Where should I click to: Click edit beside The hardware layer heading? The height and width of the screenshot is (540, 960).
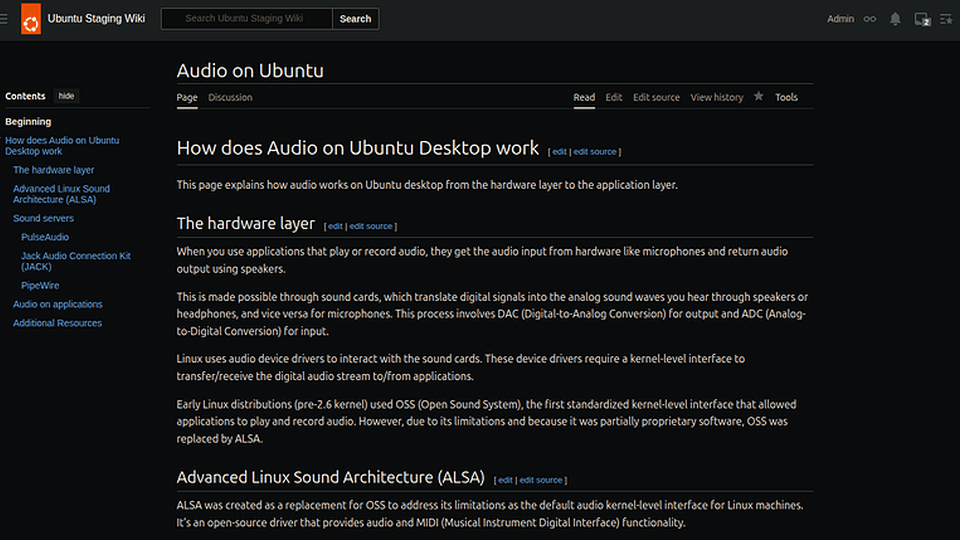pyautogui.click(x=335, y=226)
